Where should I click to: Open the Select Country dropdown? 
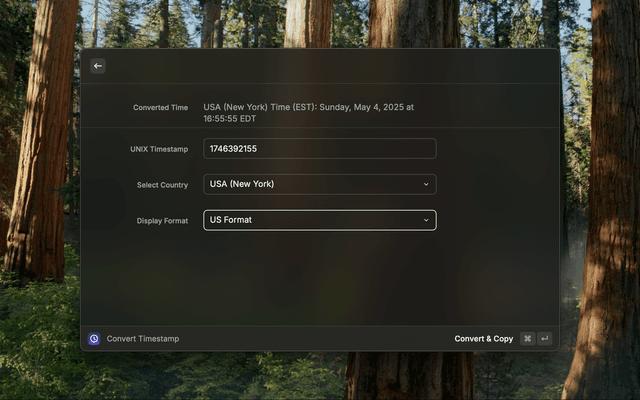319,184
